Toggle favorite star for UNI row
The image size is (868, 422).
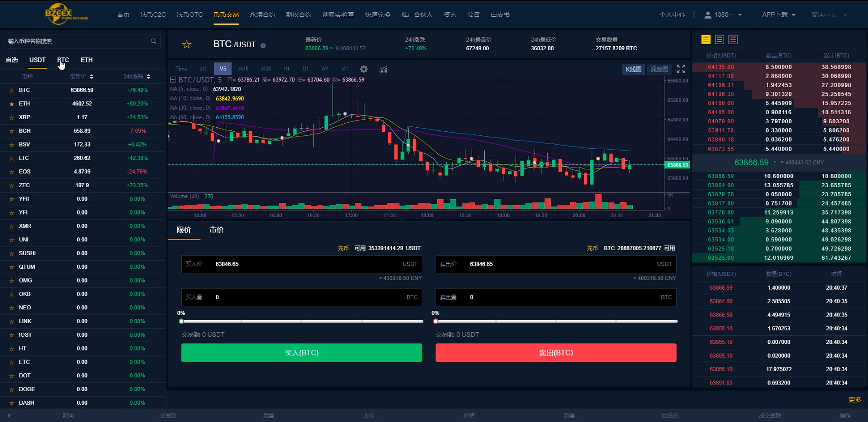point(12,240)
